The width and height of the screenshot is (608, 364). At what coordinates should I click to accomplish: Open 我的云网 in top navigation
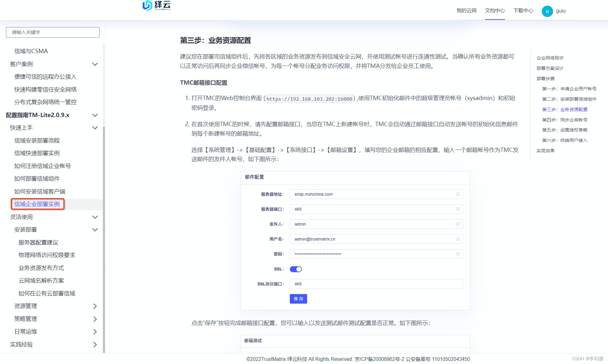pos(466,11)
